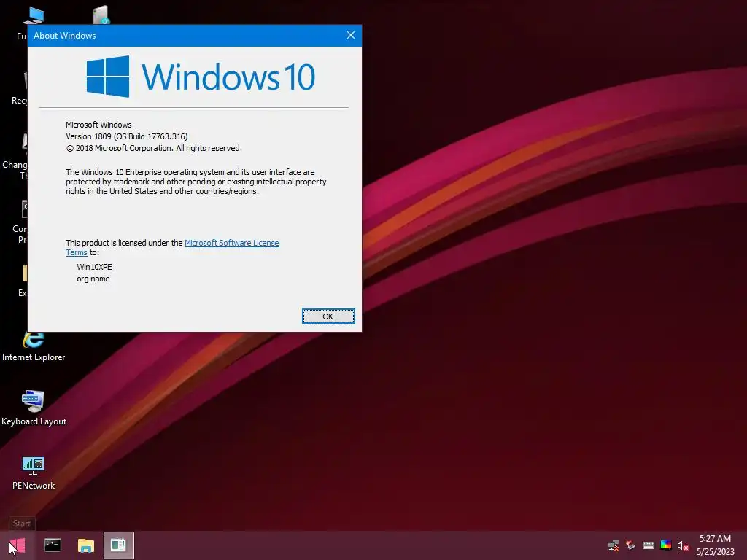Screen dimensions: 747x560
Task: Select the Keyboard Layout desktop icon
Action: point(34,408)
